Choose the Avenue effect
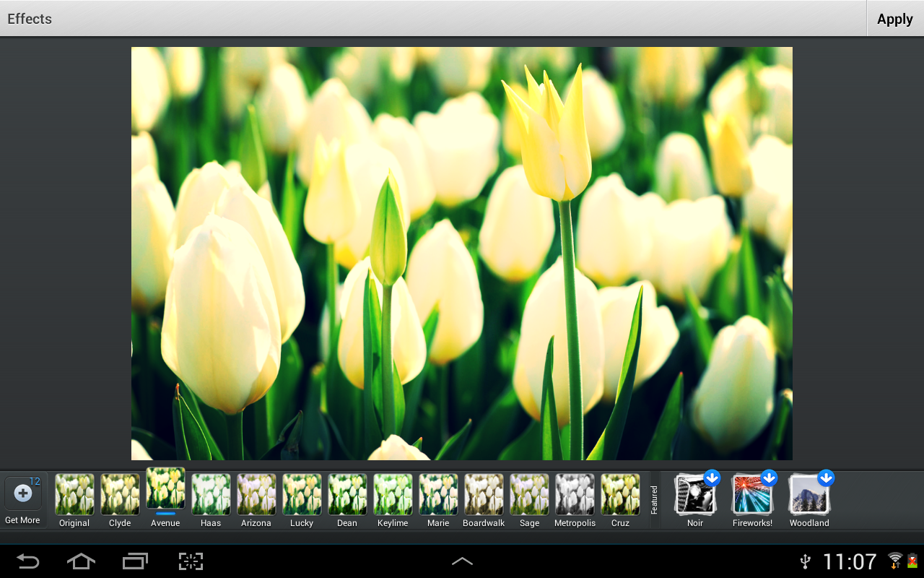The width and height of the screenshot is (924, 578). [x=165, y=497]
